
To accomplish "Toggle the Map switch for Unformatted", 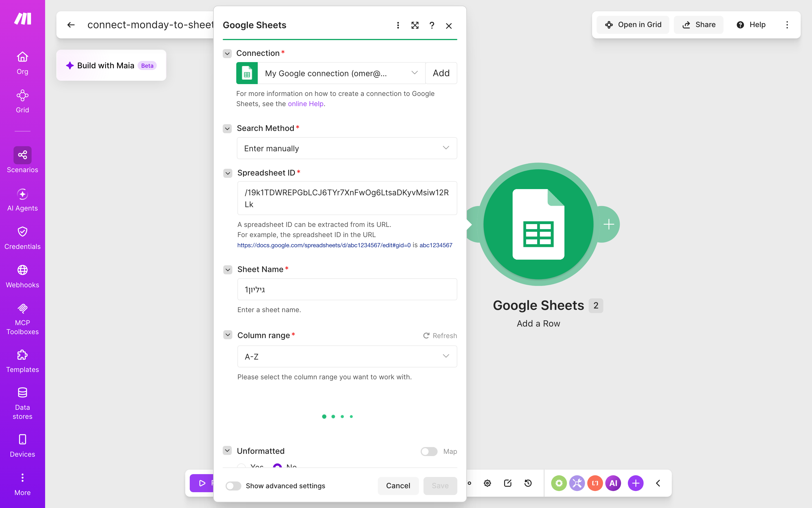I will (x=429, y=452).
